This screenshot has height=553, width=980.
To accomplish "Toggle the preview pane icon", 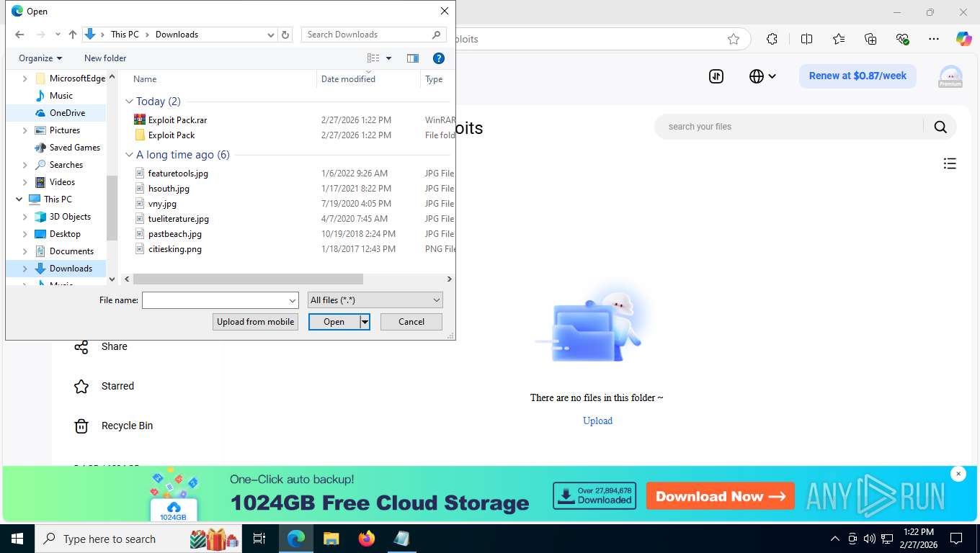I will (x=413, y=58).
